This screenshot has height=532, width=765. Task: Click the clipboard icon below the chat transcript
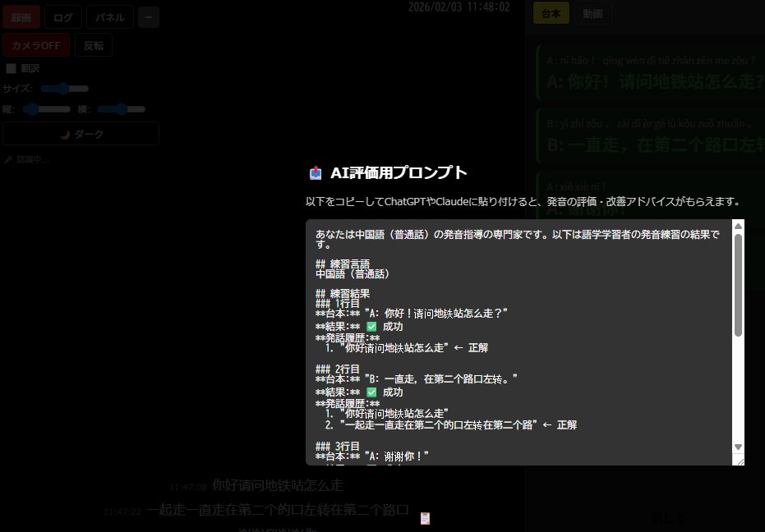click(x=425, y=517)
